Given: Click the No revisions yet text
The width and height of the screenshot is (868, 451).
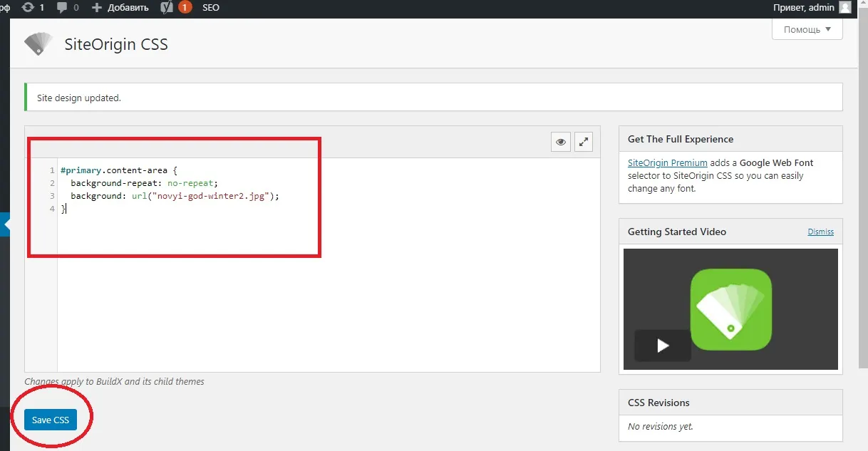Looking at the screenshot, I should coord(660,427).
